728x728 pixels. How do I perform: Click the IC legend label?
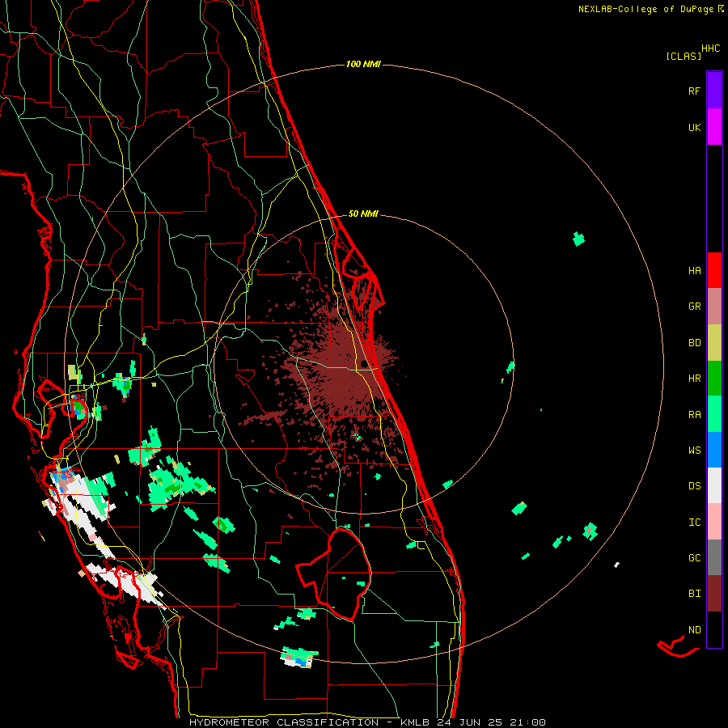pyautogui.click(x=694, y=523)
